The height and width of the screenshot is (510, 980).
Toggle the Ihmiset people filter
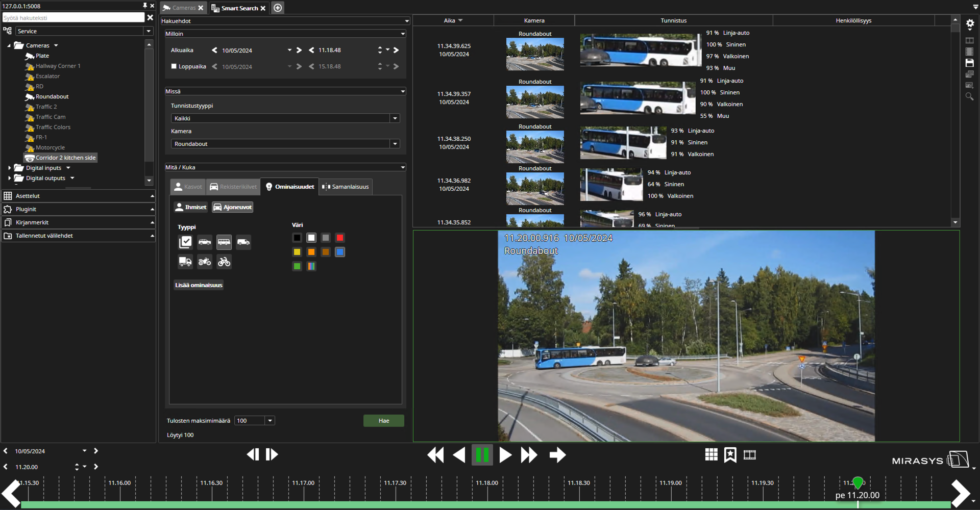coord(191,207)
